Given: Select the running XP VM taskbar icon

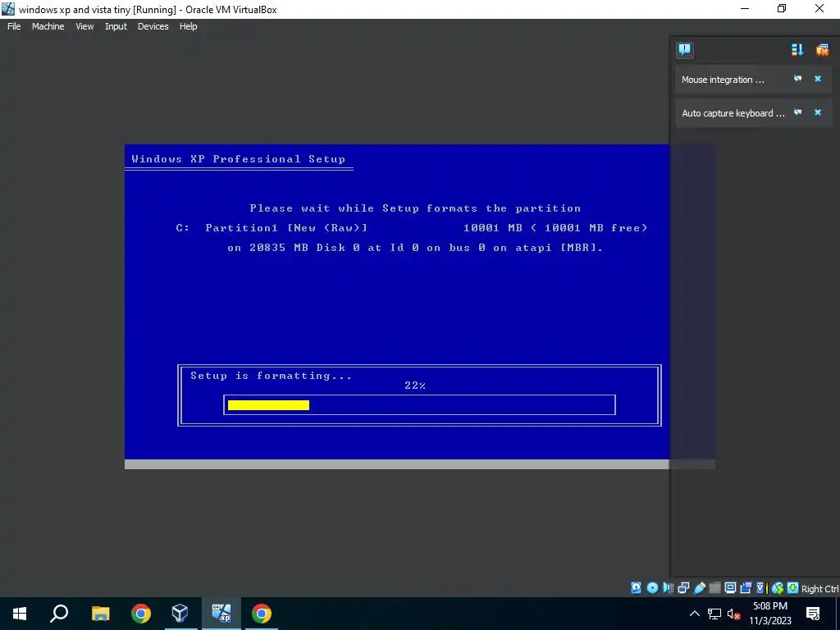Looking at the screenshot, I should (x=221, y=614).
